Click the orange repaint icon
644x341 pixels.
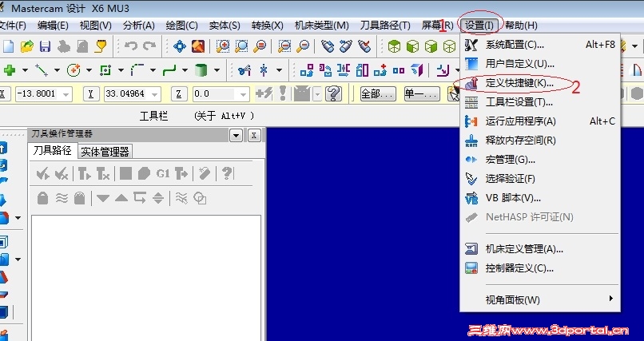coord(198,46)
